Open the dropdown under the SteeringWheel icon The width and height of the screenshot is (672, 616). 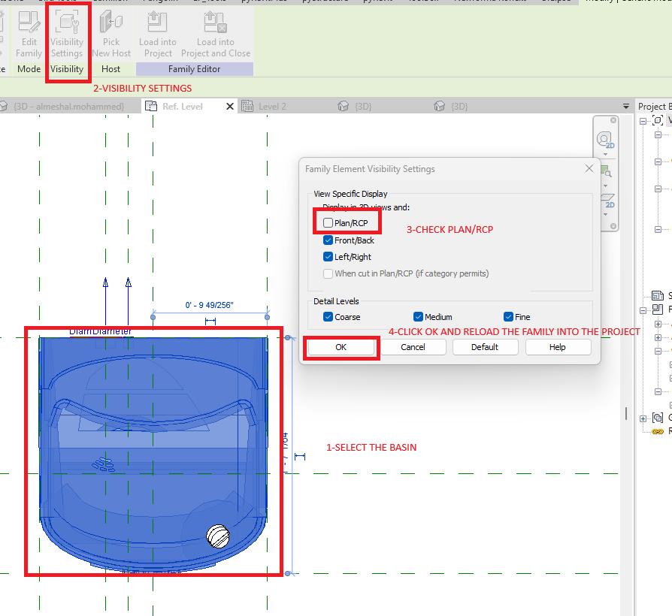pyautogui.click(x=607, y=156)
